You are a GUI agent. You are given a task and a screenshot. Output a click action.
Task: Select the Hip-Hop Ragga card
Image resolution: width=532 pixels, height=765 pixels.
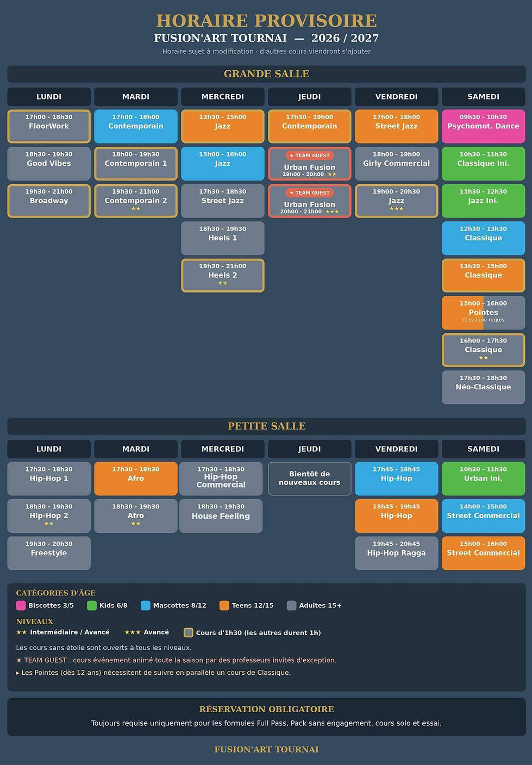[397, 553]
